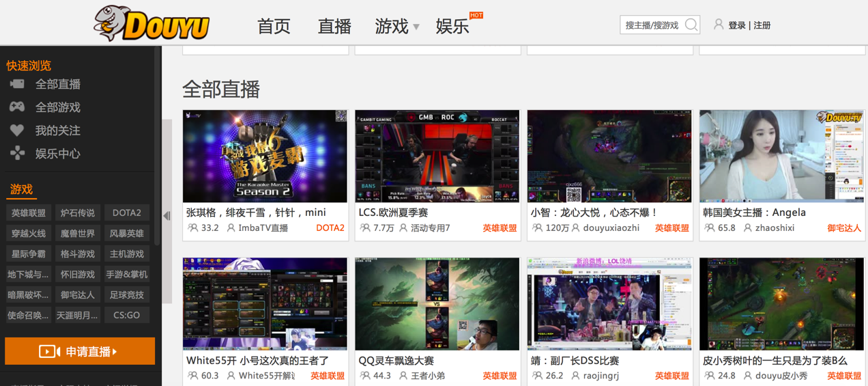The width and height of the screenshot is (868, 386).
Task: Open the 娱乐 HOT navigation item
Action: coord(452,26)
